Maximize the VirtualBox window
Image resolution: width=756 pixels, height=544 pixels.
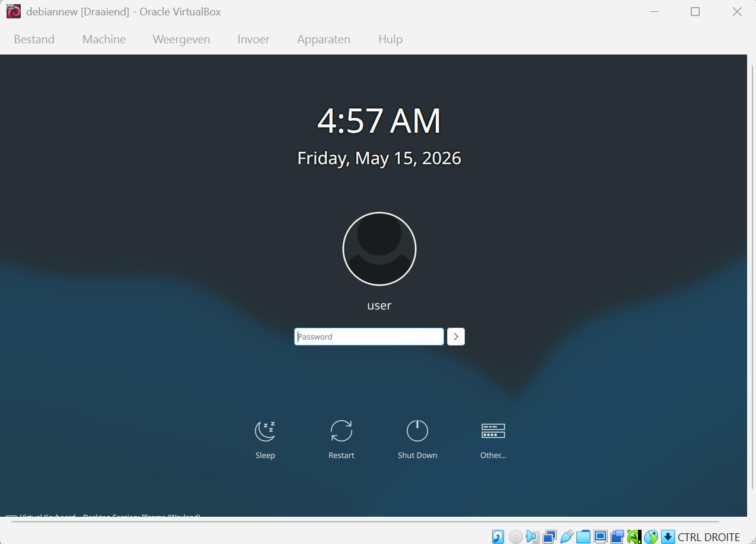pos(696,12)
